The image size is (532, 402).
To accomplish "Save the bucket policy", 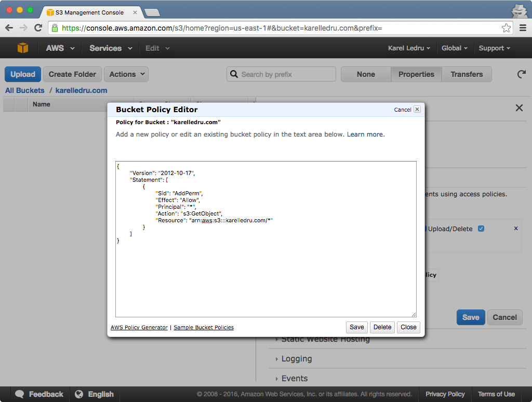I will tap(356, 327).
